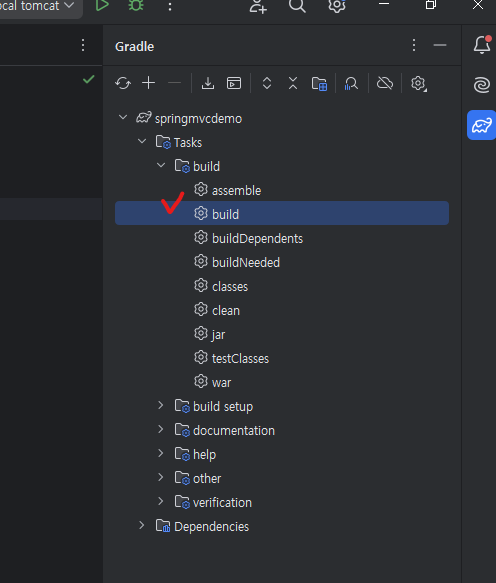The image size is (496, 583).
Task: Click the documentation folder label
Action: tap(234, 431)
